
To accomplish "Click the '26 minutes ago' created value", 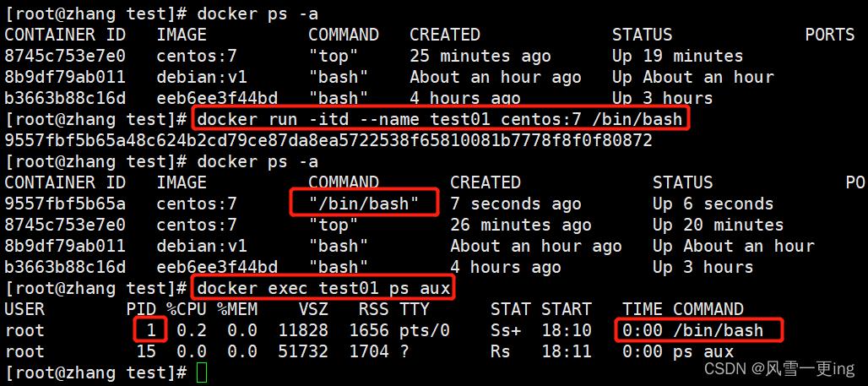I will click(520, 225).
